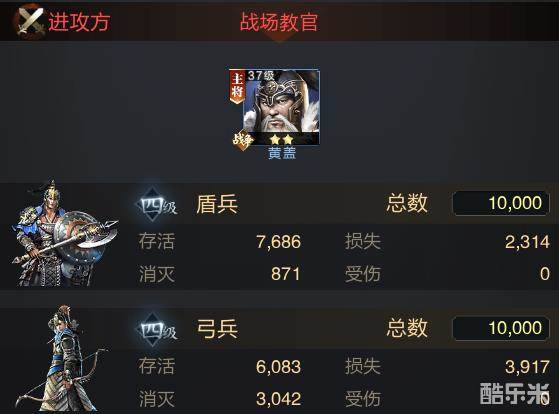This screenshot has height=414, width=559.
Task: Click the two-star rating on portrait
Action: 282,139
